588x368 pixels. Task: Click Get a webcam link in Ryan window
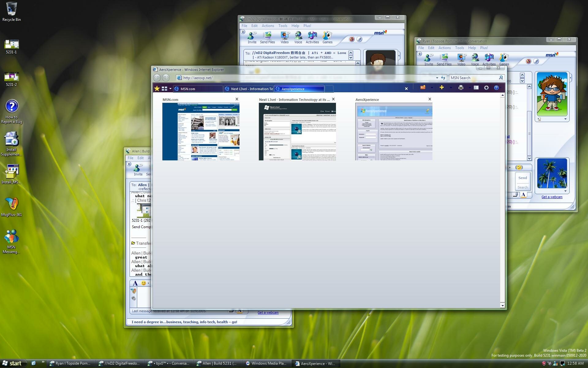(x=552, y=197)
